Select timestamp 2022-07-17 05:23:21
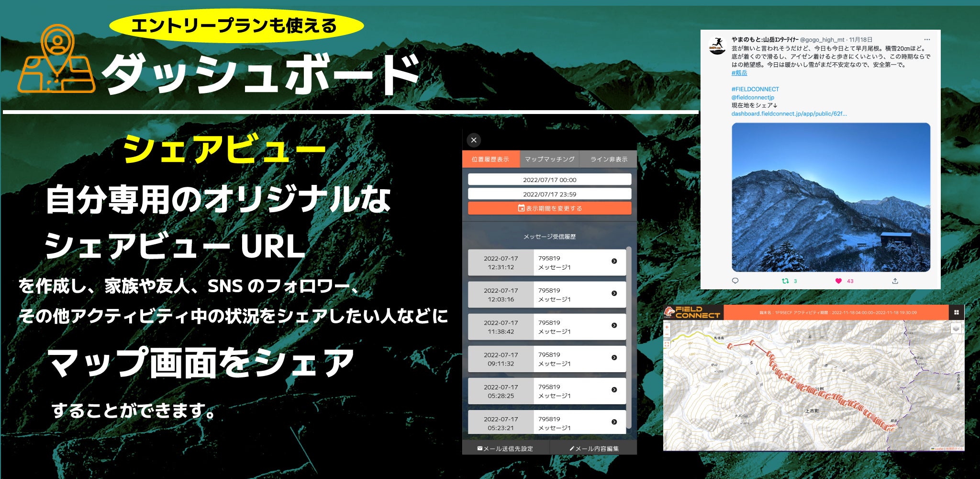The image size is (980, 479). pos(501,422)
